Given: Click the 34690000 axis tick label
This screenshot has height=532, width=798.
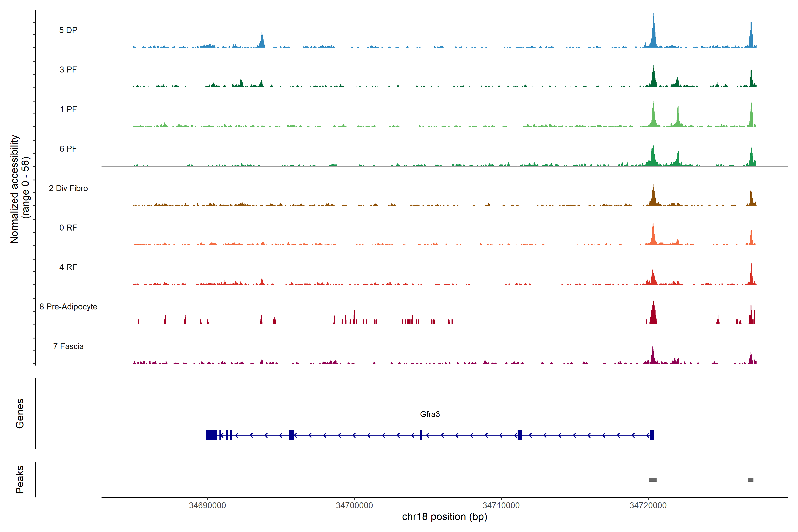Looking at the screenshot, I should (x=207, y=505).
